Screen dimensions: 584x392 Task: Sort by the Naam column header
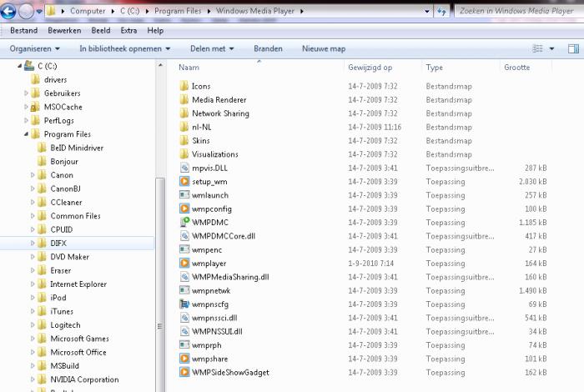[189, 68]
